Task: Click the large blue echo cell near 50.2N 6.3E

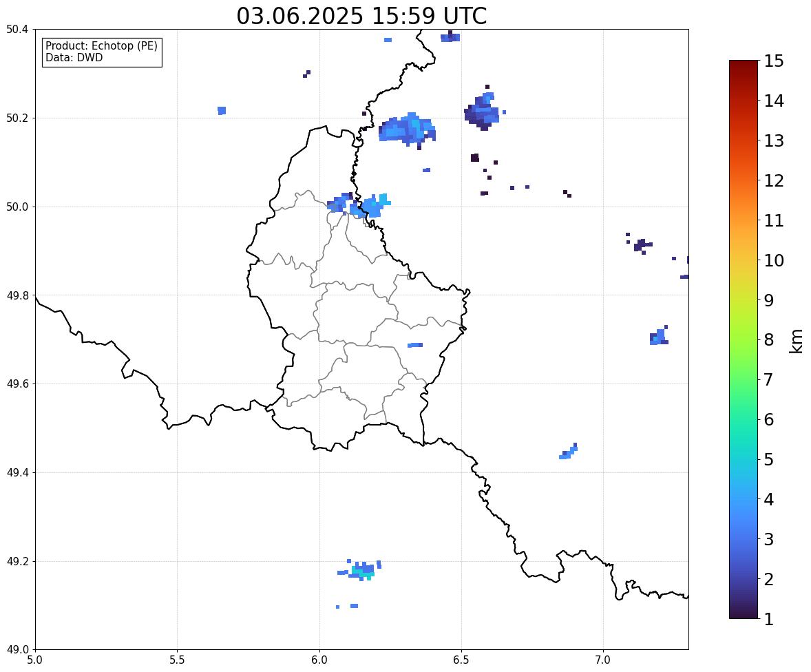Action: 407,129
